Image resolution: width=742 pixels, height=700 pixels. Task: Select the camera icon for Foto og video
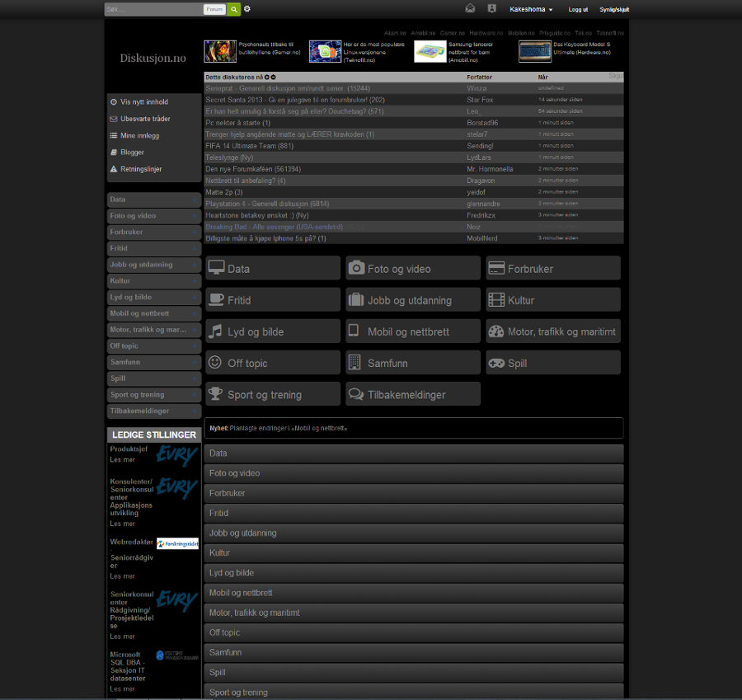358,267
